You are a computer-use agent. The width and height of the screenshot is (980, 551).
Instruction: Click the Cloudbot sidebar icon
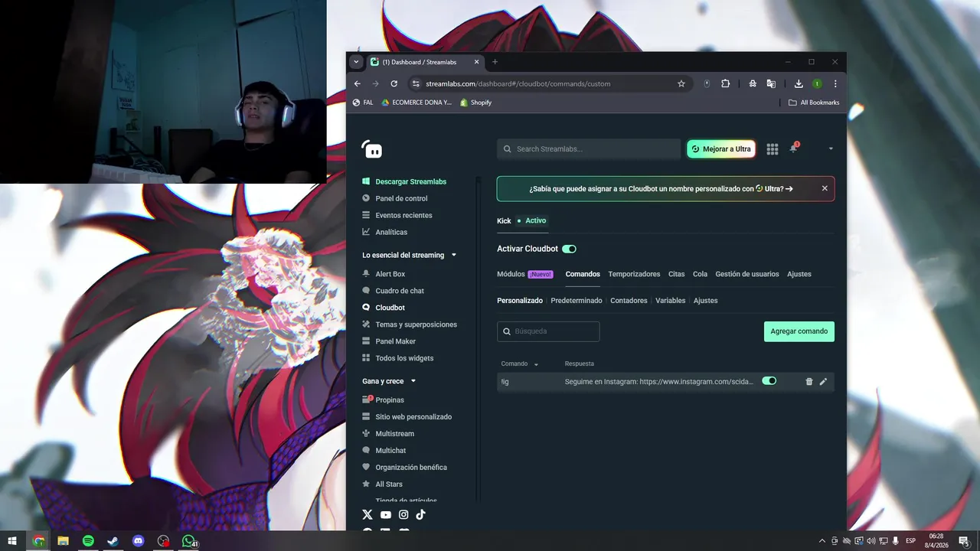pyautogui.click(x=367, y=308)
